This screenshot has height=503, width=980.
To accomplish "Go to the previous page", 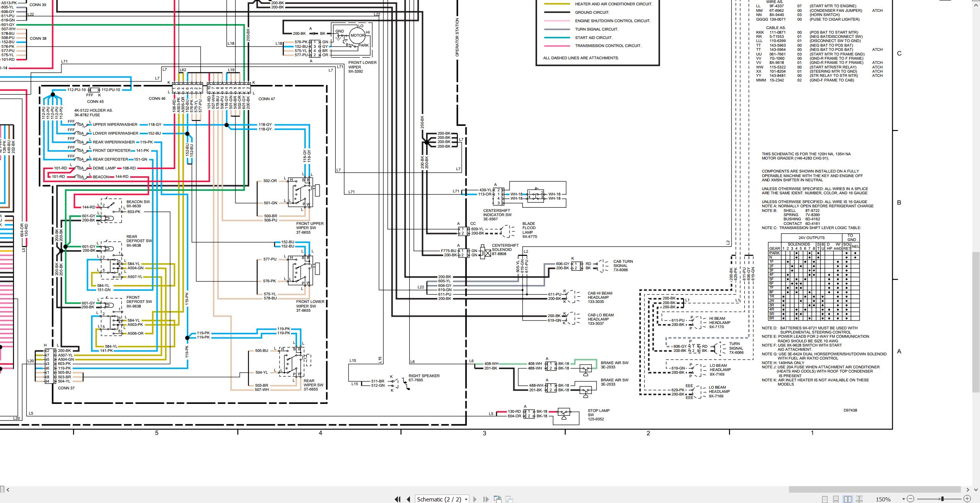I will point(408,499).
